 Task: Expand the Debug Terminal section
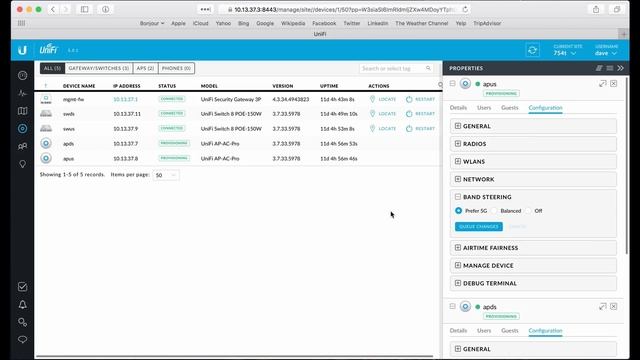pos(533,283)
